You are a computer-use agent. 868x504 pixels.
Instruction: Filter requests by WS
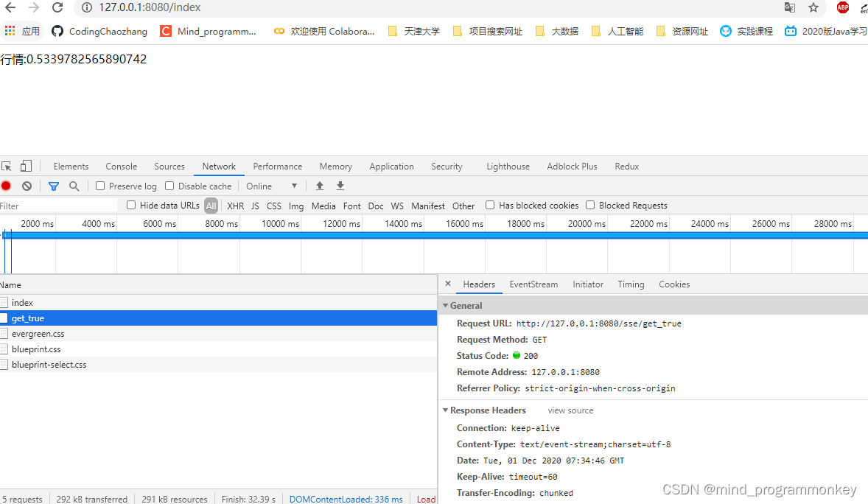[397, 206]
